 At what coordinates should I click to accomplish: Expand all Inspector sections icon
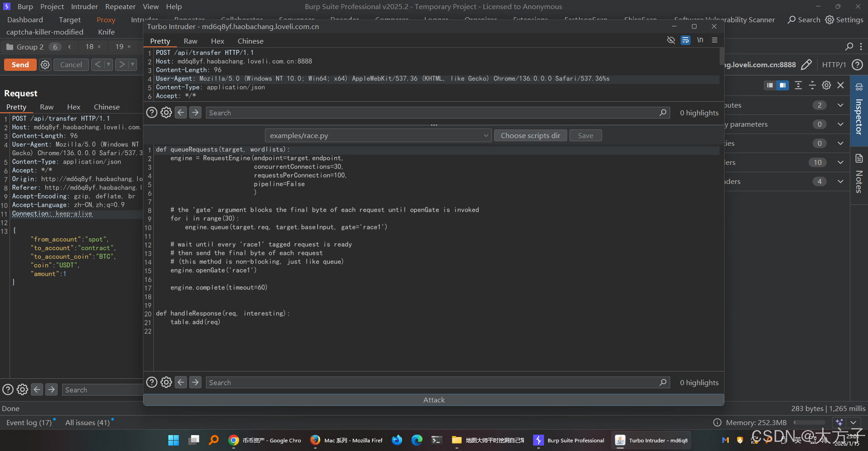point(798,85)
